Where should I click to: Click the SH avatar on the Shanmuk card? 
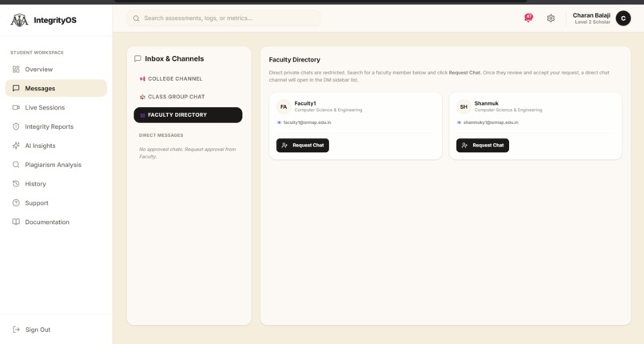point(463,107)
